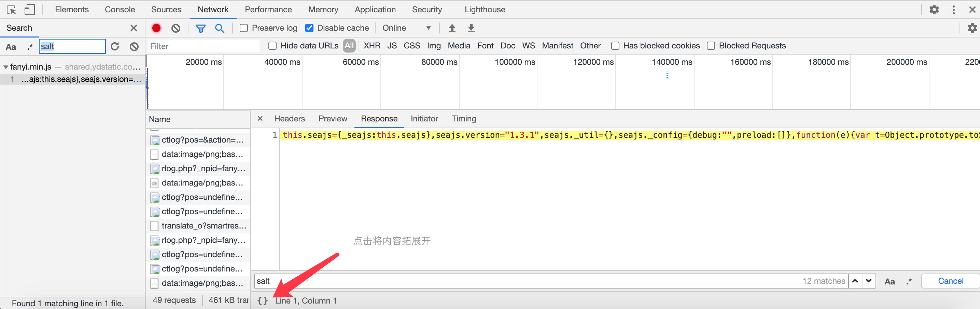Pretty print the response with braces icon
Viewport: 980px width, 309px height.
point(263,300)
